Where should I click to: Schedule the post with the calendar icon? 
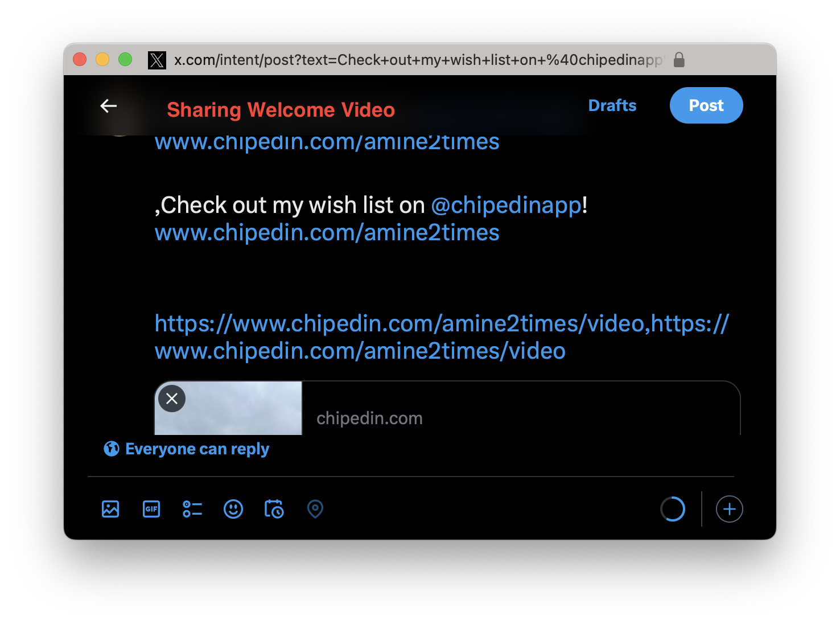pyautogui.click(x=274, y=509)
